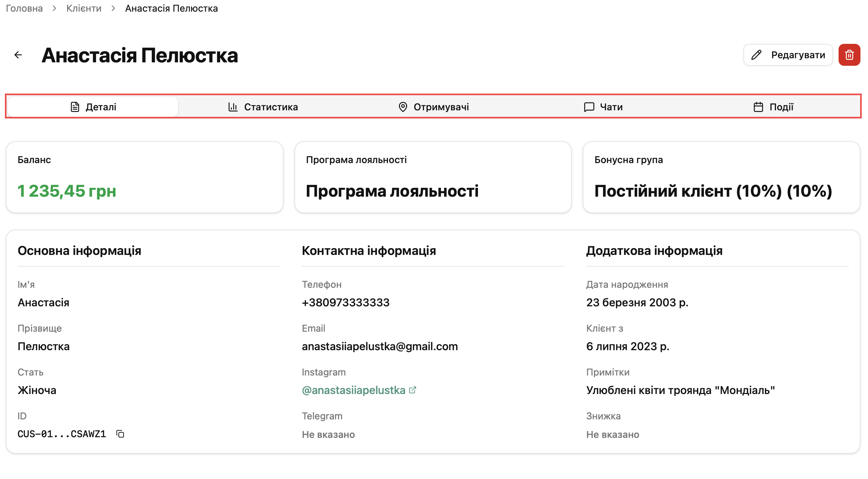The height and width of the screenshot is (479, 868).
Task: Click Анастасія Пелюстка breadcrumb item
Action: coord(172,8)
